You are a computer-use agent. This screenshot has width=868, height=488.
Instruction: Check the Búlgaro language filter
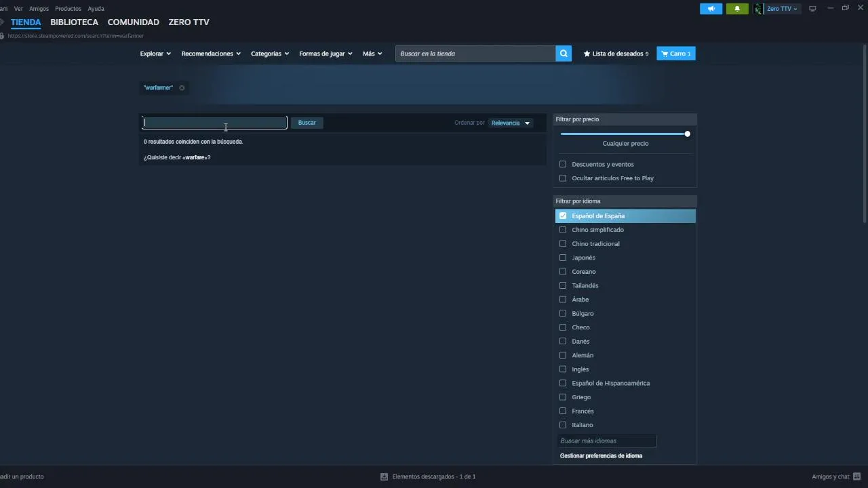pos(563,313)
